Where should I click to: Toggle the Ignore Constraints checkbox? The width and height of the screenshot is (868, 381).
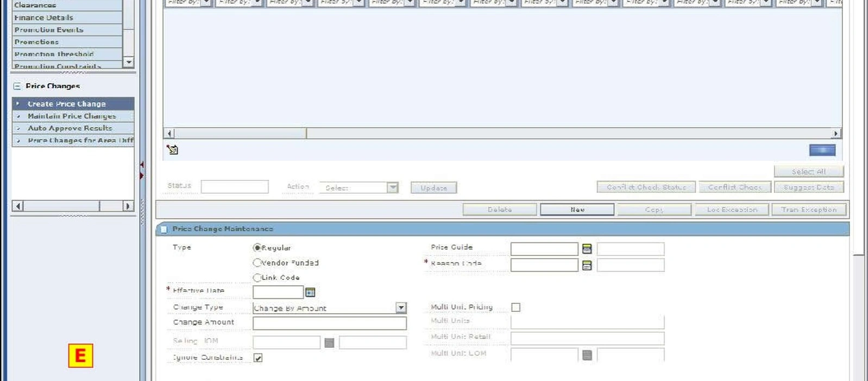(x=258, y=358)
